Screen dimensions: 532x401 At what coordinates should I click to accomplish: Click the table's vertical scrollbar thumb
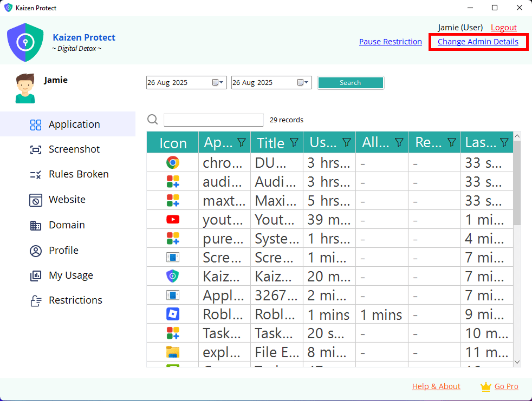[517, 183]
